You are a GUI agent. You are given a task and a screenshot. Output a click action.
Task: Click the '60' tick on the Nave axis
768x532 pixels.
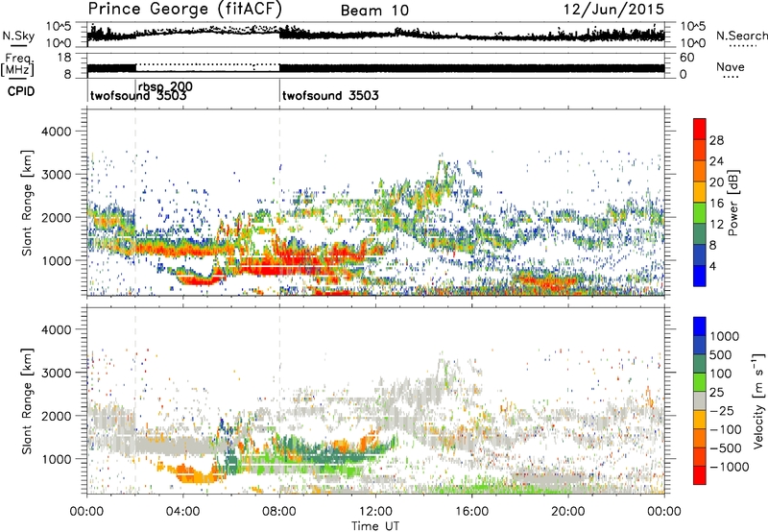pyautogui.click(x=686, y=58)
